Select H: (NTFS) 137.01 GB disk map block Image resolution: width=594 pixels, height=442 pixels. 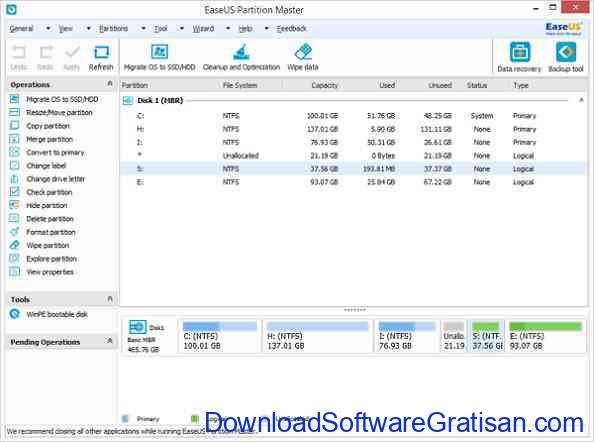click(x=318, y=336)
